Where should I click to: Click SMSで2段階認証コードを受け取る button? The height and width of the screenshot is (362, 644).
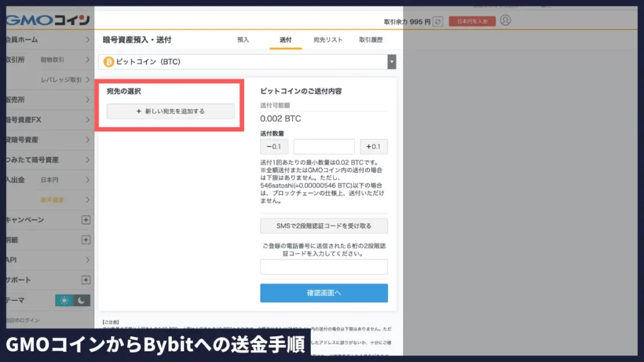324,226
